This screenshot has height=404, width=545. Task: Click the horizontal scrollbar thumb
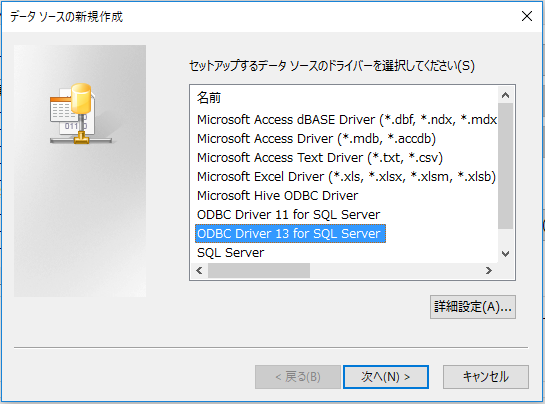(x=259, y=270)
